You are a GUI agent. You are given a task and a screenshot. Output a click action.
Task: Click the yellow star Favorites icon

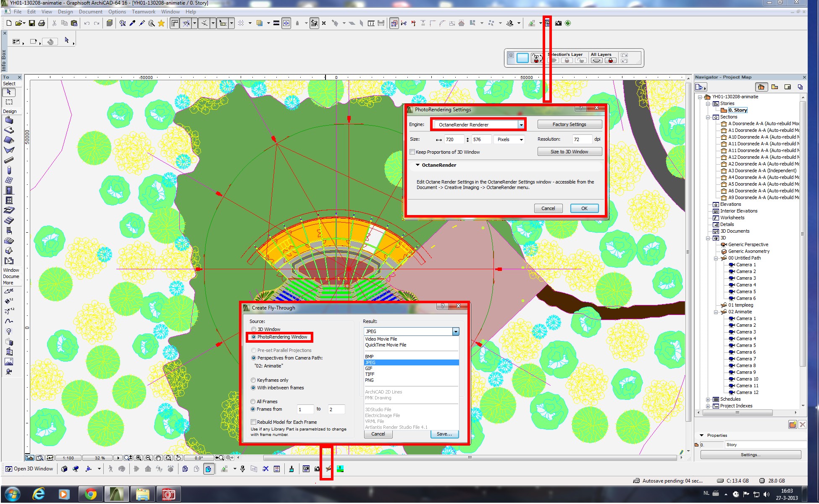[161, 24]
